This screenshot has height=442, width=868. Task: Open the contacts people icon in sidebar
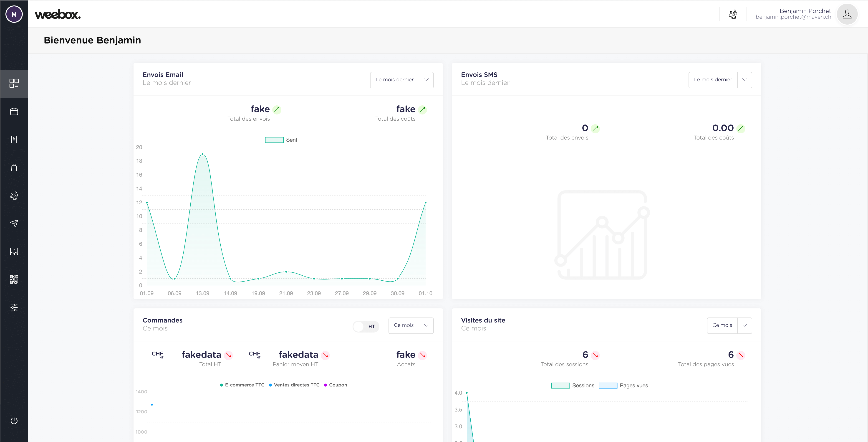click(x=14, y=196)
